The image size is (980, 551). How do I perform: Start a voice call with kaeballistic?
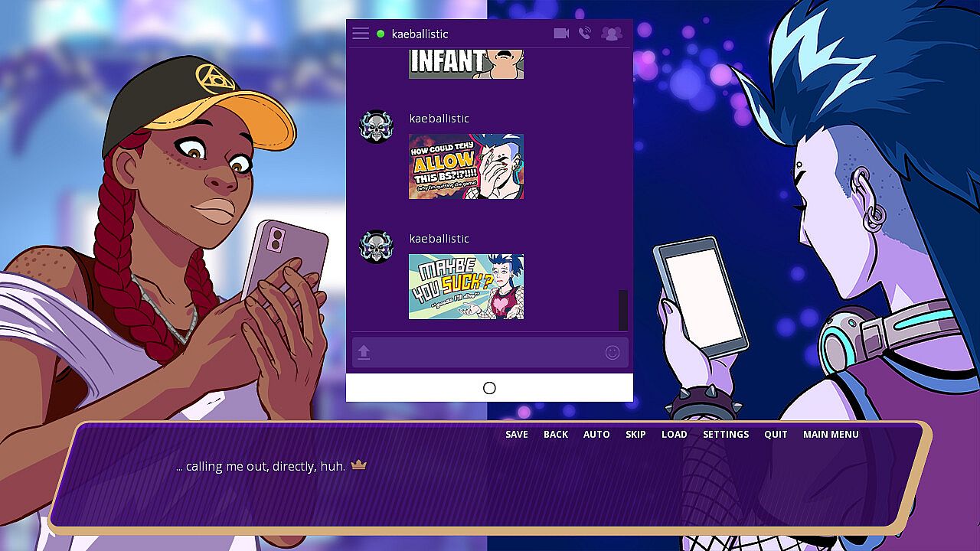[585, 34]
